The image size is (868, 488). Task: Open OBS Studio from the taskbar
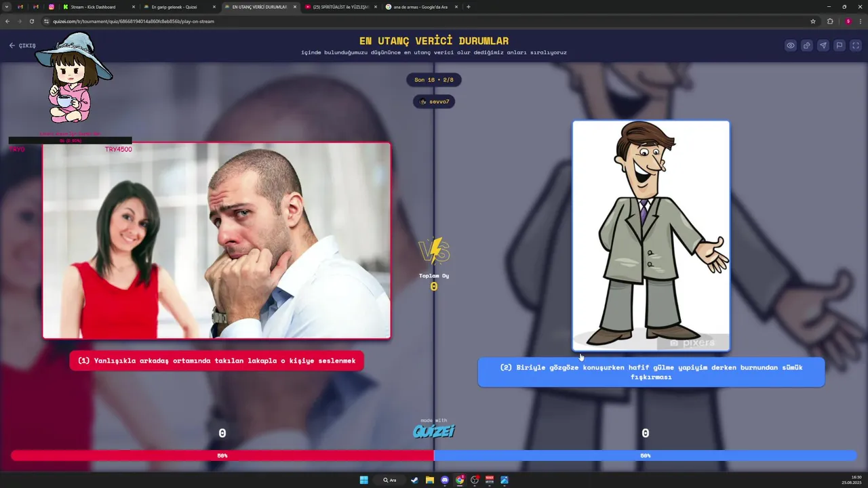click(x=475, y=480)
